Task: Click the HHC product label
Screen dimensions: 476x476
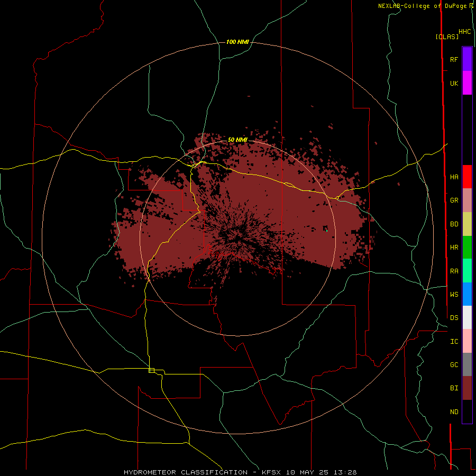Action: pos(465,32)
